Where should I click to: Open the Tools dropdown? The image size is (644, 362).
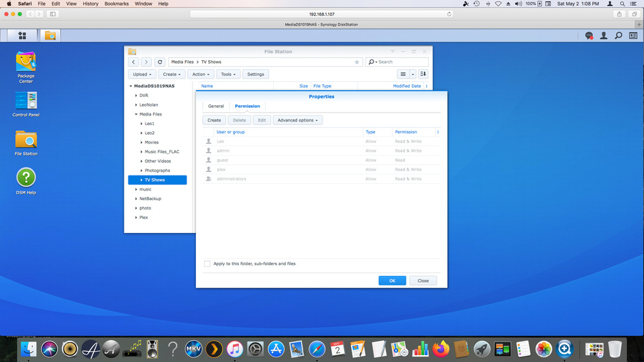point(228,74)
